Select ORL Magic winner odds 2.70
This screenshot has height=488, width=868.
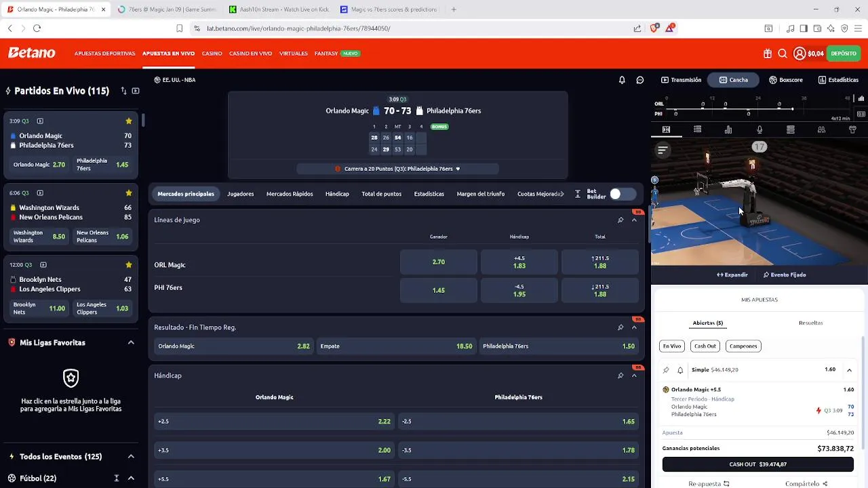(x=439, y=262)
